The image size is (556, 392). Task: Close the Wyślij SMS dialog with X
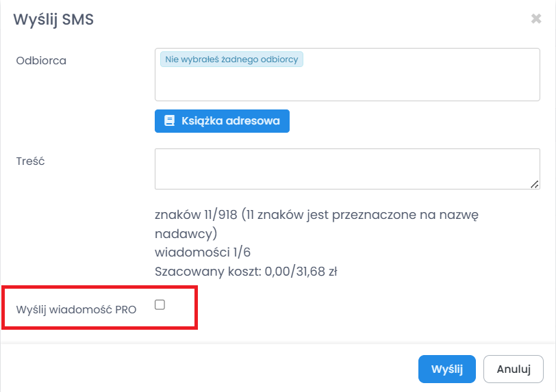click(x=536, y=19)
